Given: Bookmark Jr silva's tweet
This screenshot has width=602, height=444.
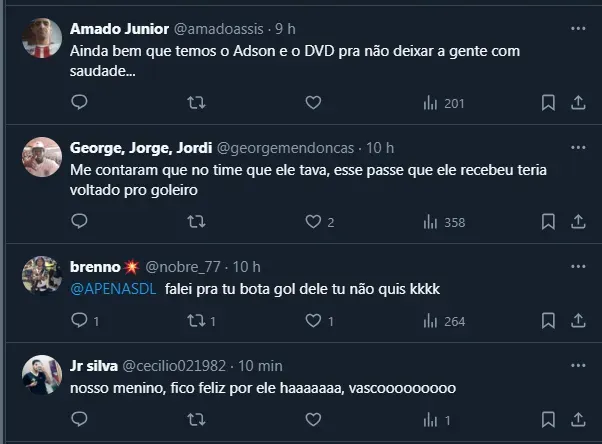Looking at the screenshot, I should (x=548, y=420).
